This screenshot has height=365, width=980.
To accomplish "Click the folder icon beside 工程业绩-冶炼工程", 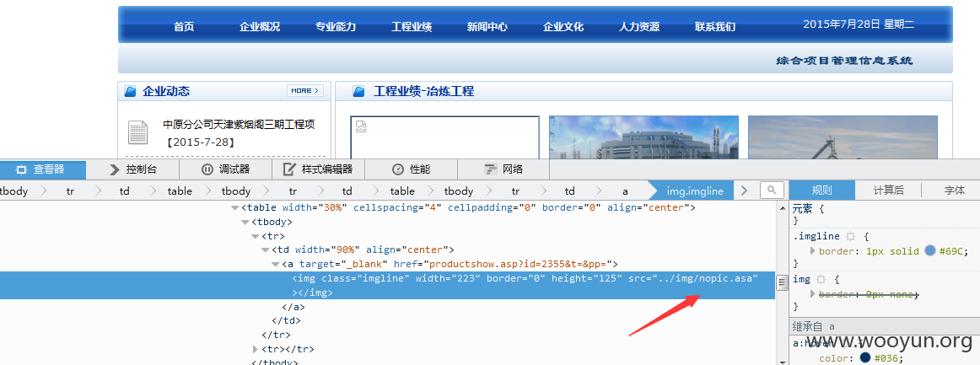I will click(x=358, y=91).
